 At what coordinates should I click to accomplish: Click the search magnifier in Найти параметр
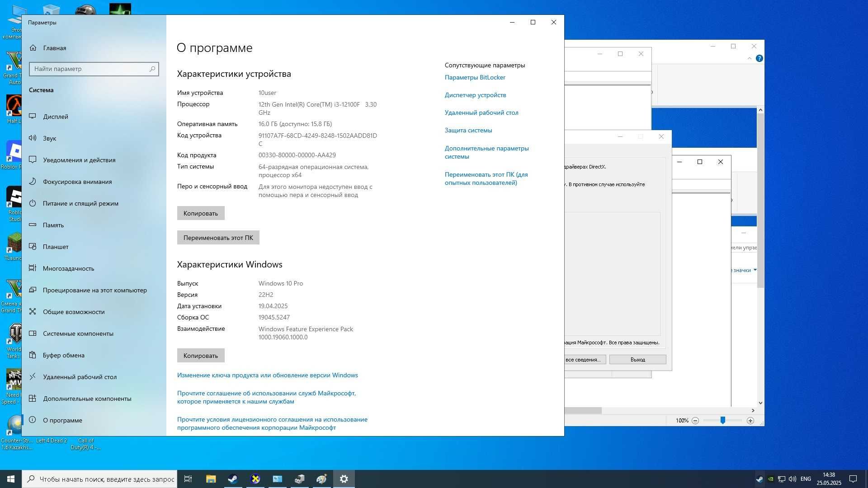pos(152,69)
